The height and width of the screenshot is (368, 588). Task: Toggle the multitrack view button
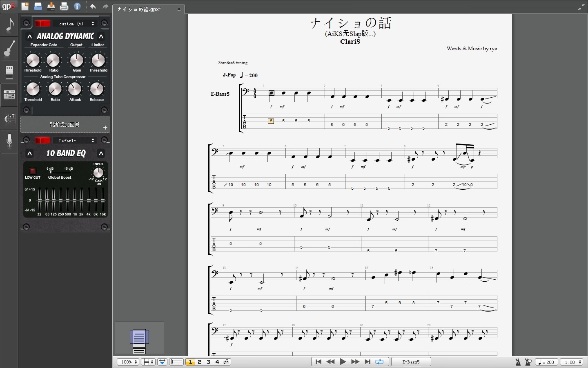pyautogui.click(x=176, y=362)
